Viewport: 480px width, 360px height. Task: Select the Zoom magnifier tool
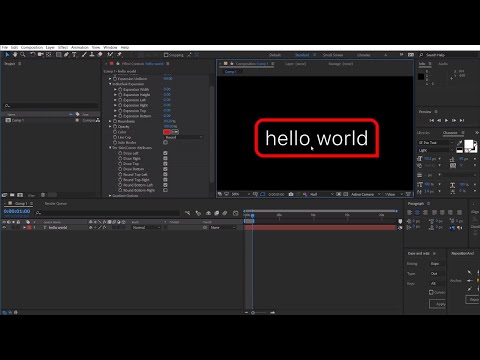23,55
